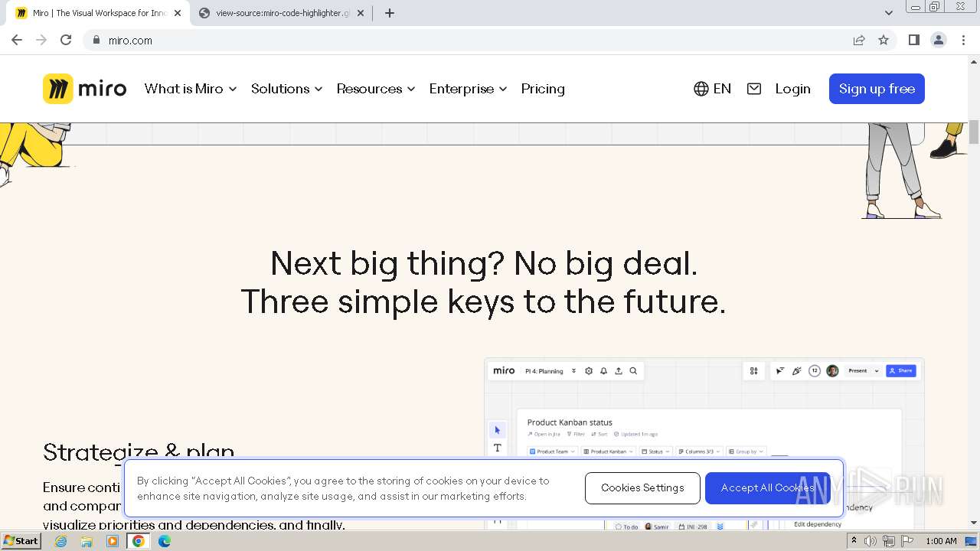Click the lock icon beside miro.com
980x551 pixels.
pos(96,40)
